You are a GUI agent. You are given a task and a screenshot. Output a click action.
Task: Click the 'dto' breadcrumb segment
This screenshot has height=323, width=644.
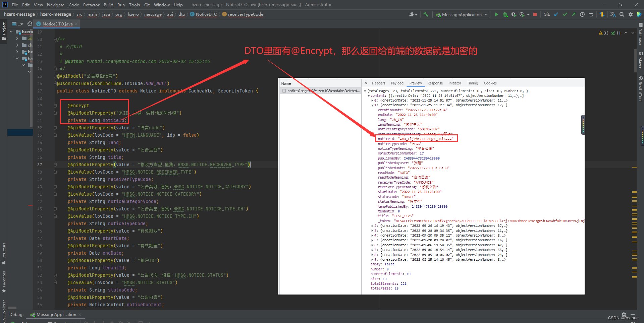[x=181, y=14]
